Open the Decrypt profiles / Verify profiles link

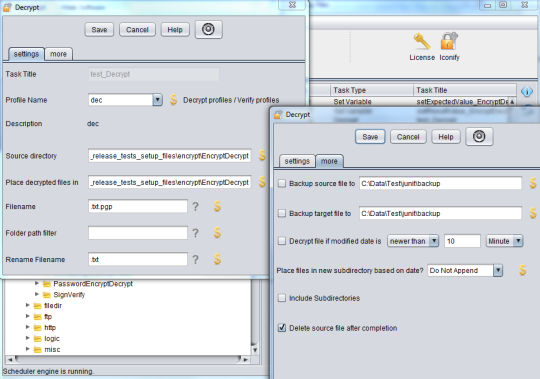(231, 100)
